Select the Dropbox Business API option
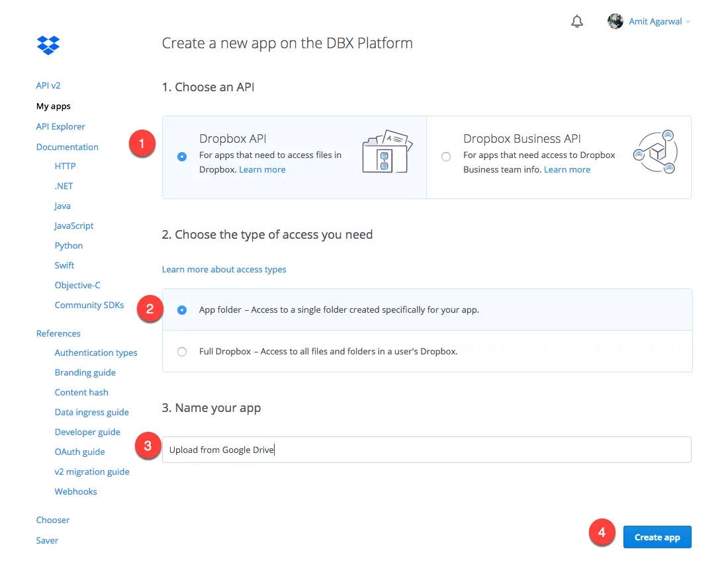Viewport: 728px width, 572px height. coord(446,157)
